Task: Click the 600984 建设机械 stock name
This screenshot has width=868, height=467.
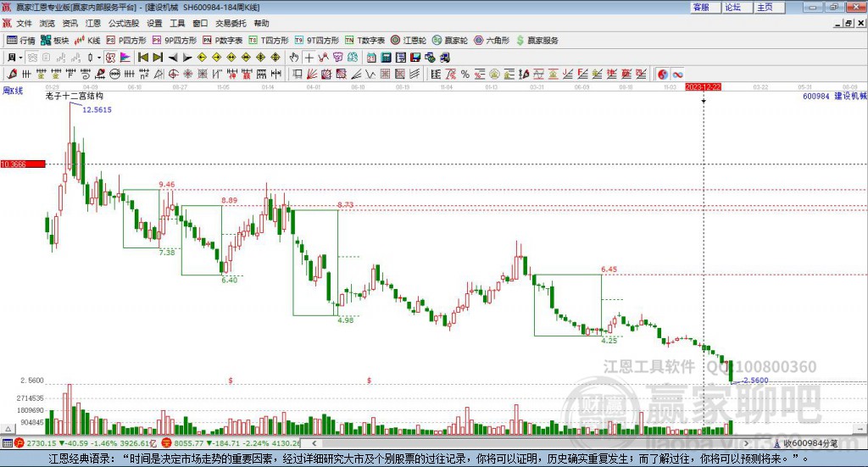Action: click(835, 97)
